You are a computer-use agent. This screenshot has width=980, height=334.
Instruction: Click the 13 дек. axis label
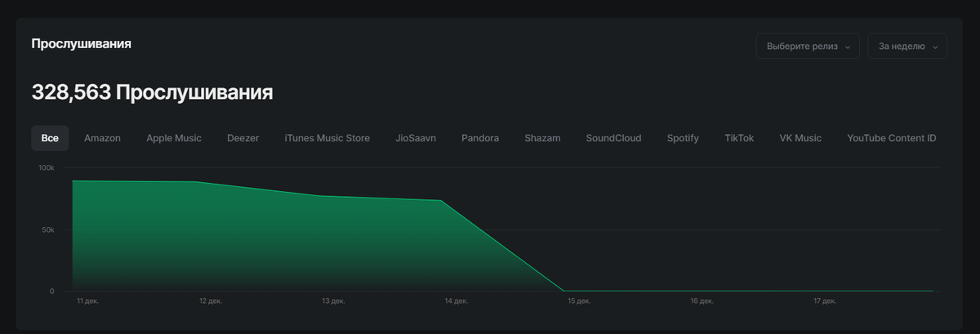(332, 301)
